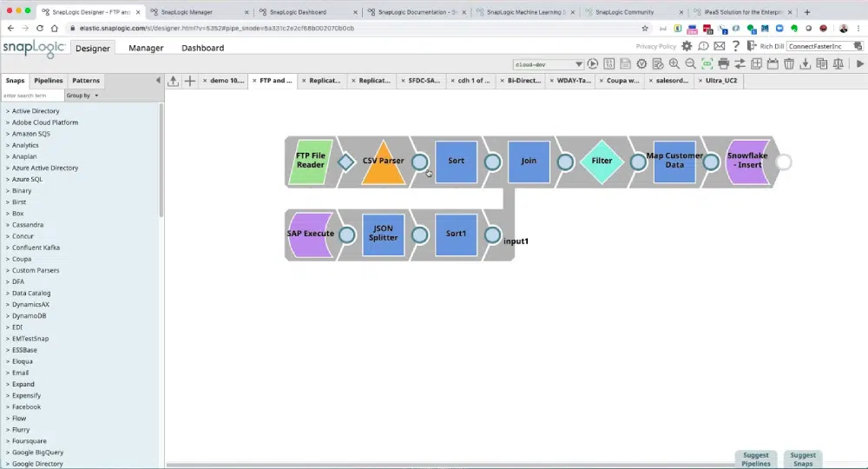Viewport: 868px width, 469px height.
Task: Click the export download toolbar icon
Action: click(806, 64)
